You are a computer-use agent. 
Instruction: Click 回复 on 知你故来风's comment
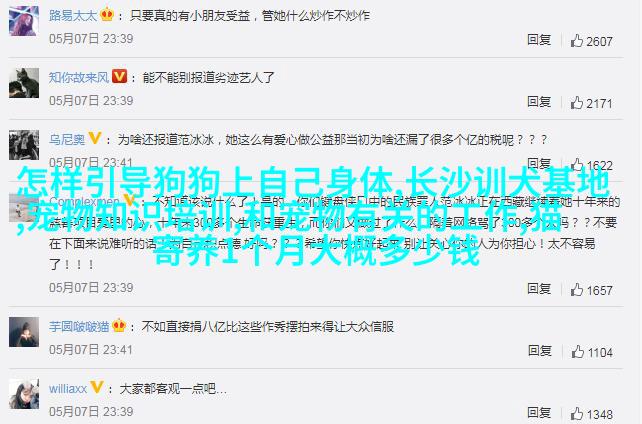point(539,101)
